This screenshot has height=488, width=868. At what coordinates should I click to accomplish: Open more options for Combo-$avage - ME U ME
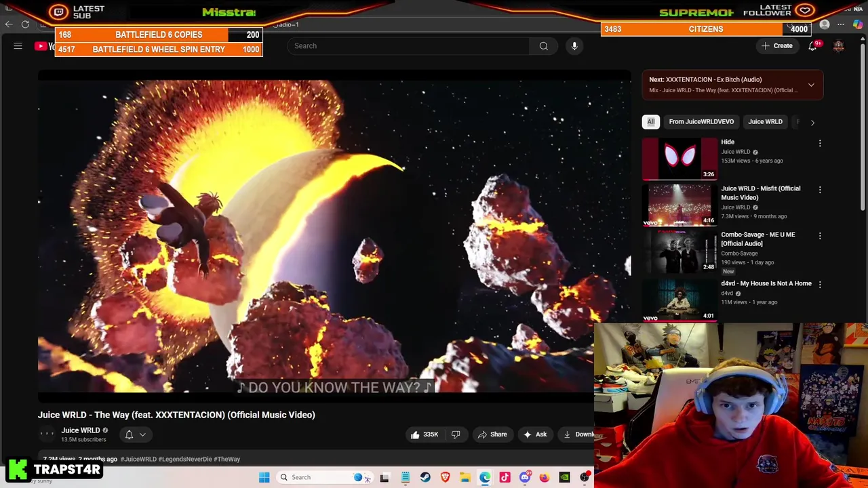pos(820,236)
